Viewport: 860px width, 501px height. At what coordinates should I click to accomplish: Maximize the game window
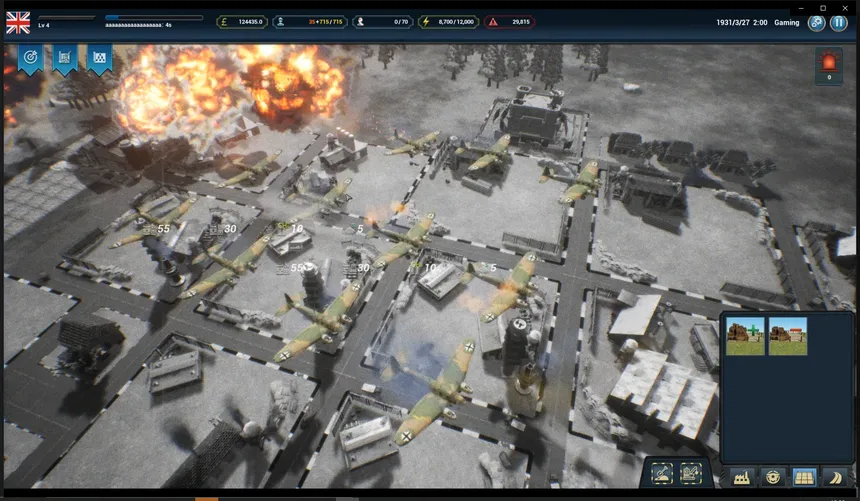pyautogui.click(x=823, y=8)
